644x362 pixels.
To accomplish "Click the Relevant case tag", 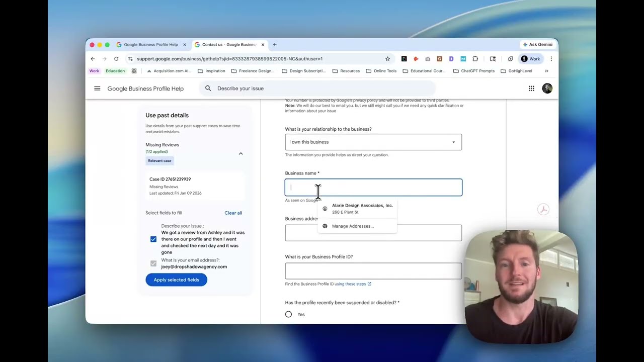I will coord(159,161).
